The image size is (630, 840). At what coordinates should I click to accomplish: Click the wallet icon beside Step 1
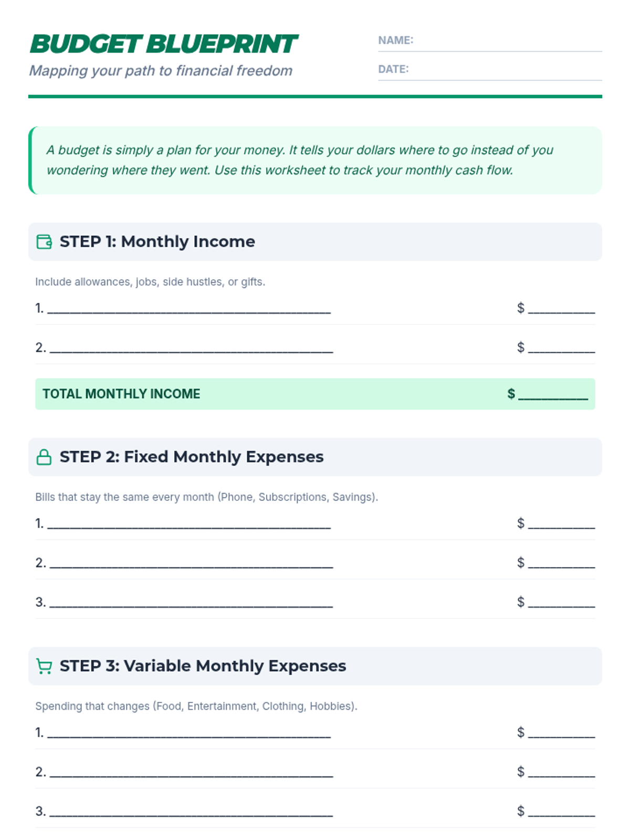point(44,242)
